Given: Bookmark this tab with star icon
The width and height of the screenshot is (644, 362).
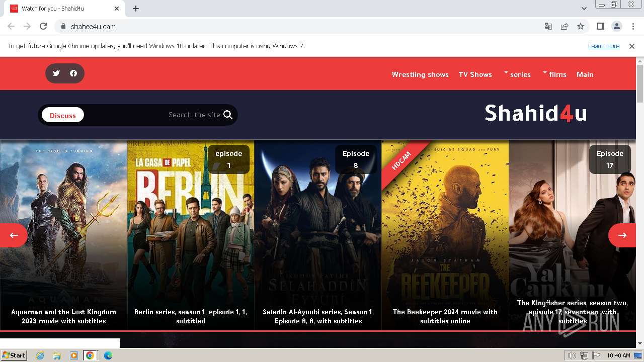Looking at the screenshot, I should pos(581,26).
